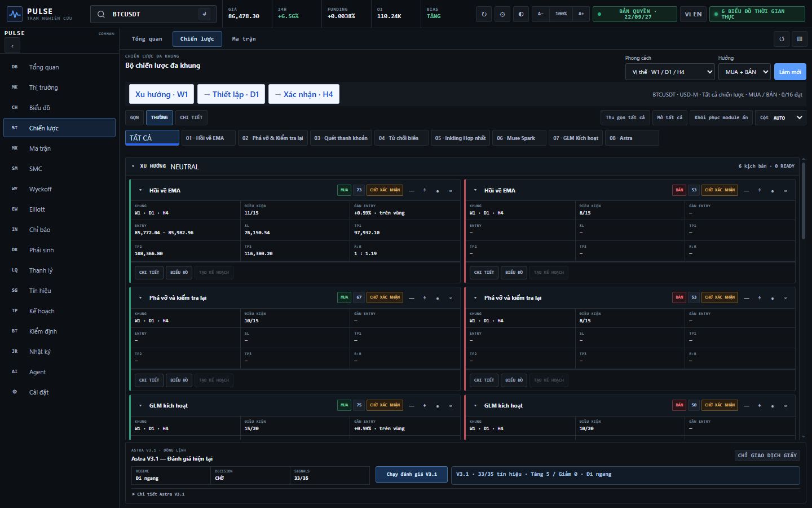Click the enter-key icon in symbol search box
Image resolution: width=812 pixels, height=508 pixels.
coord(204,14)
